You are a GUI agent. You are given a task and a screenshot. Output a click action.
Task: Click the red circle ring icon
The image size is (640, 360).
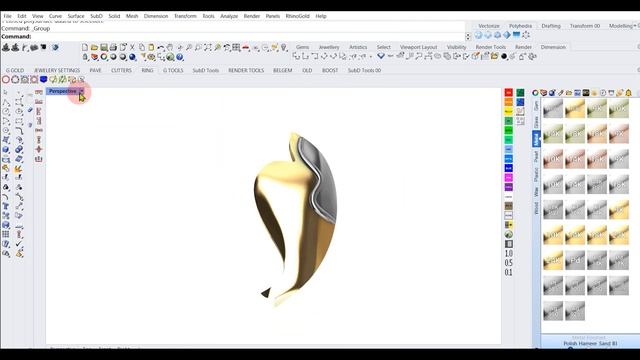[x=6, y=80]
